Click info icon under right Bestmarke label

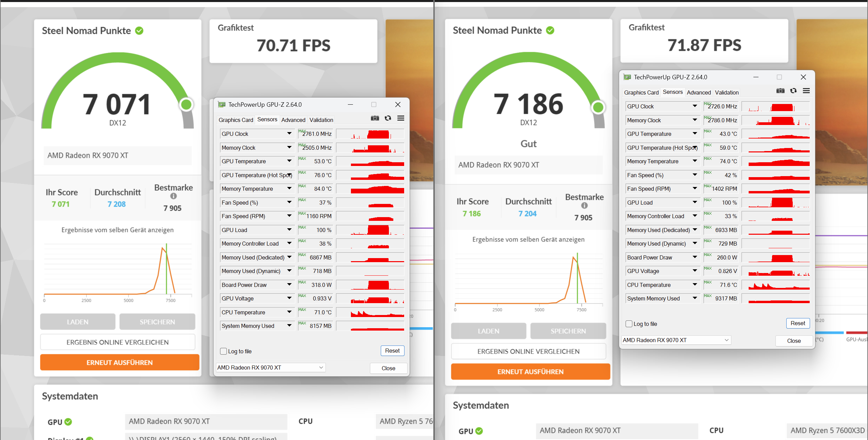pyautogui.click(x=584, y=206)
